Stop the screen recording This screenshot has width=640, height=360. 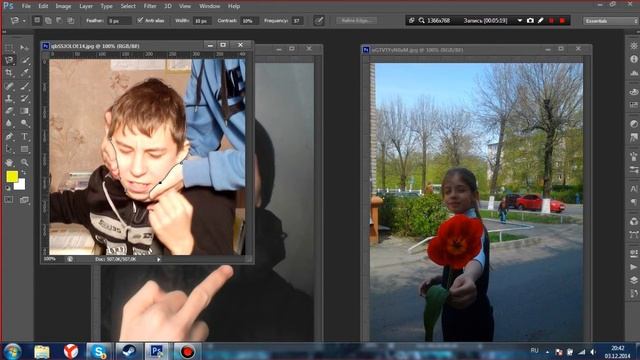562,20
